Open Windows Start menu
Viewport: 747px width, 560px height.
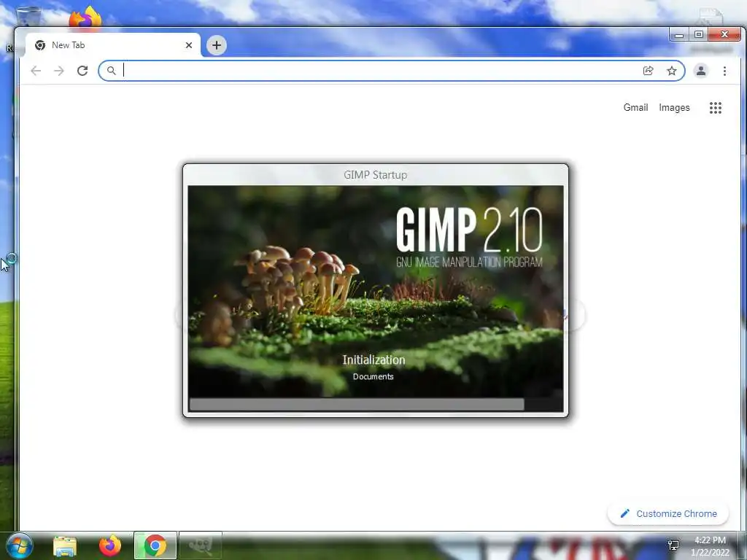click(20, 545)
